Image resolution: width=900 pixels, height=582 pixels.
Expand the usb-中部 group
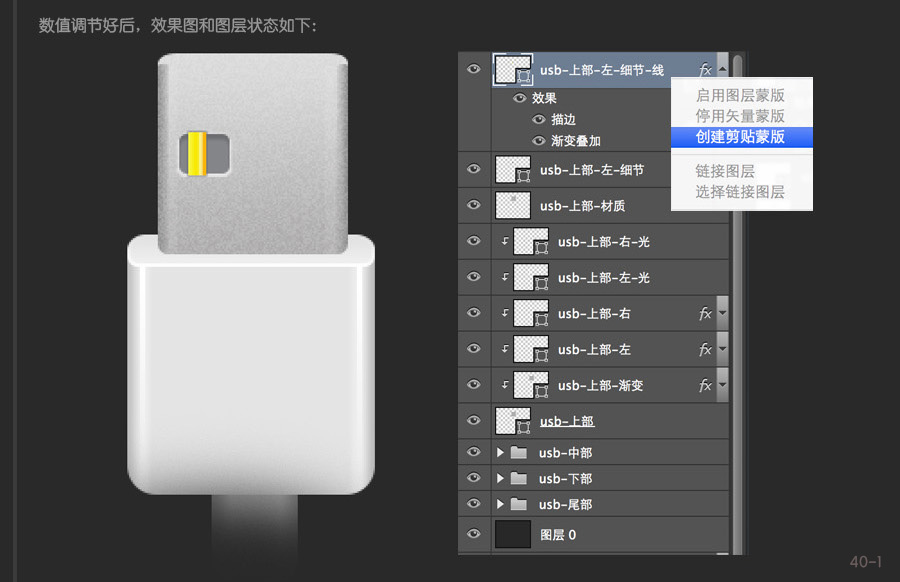(x=500, y=452)
